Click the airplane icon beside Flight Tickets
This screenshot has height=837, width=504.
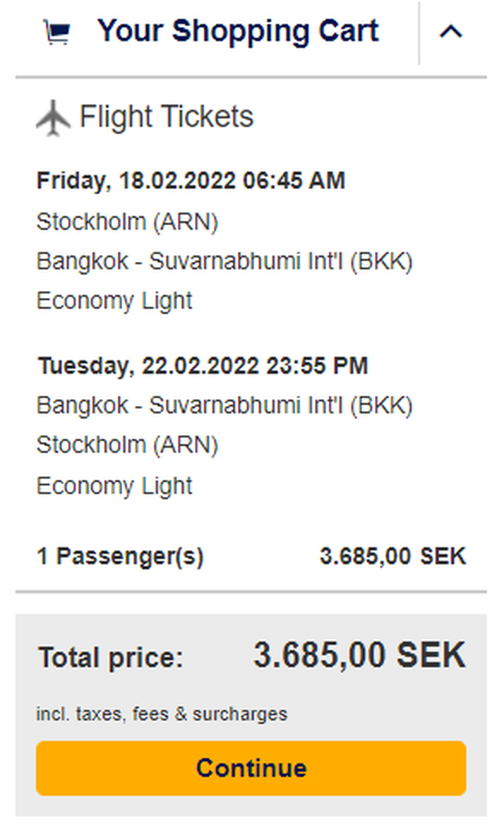(53, 118)
